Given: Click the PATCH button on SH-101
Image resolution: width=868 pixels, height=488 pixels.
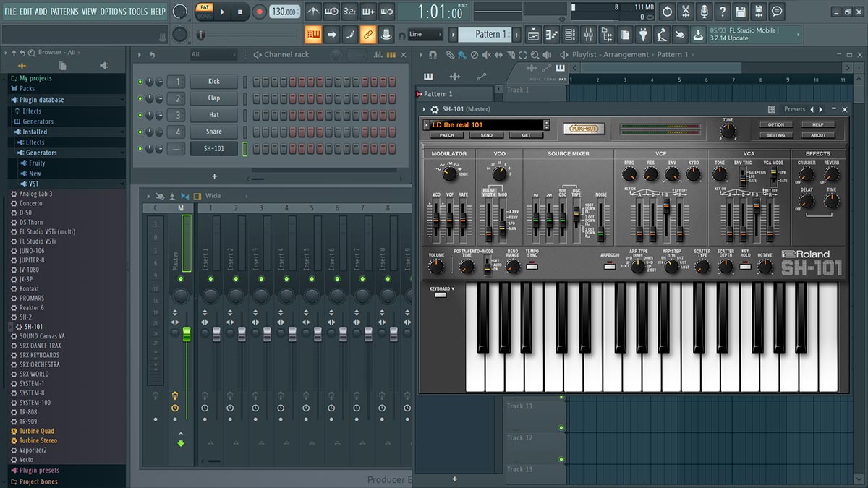Looking at the screenshot, I should (x=447, y=135).
